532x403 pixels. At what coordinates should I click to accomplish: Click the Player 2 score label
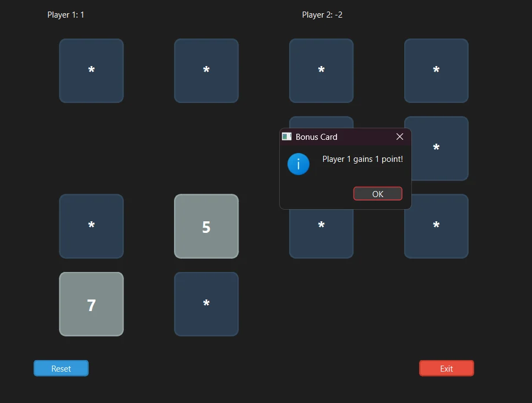point(322,15)
